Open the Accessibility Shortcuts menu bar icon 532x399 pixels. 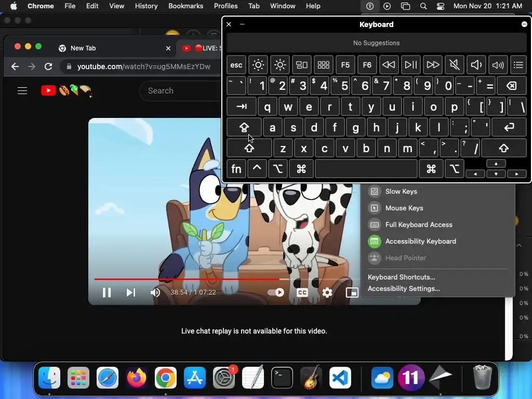pyautogui.click(x=370, y=6)
